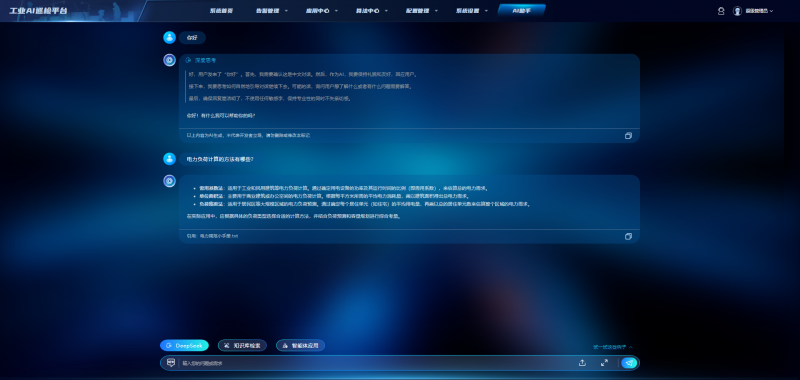
Task: Expand input box with the fullscreen arrows icon
Action: (604, 363)
